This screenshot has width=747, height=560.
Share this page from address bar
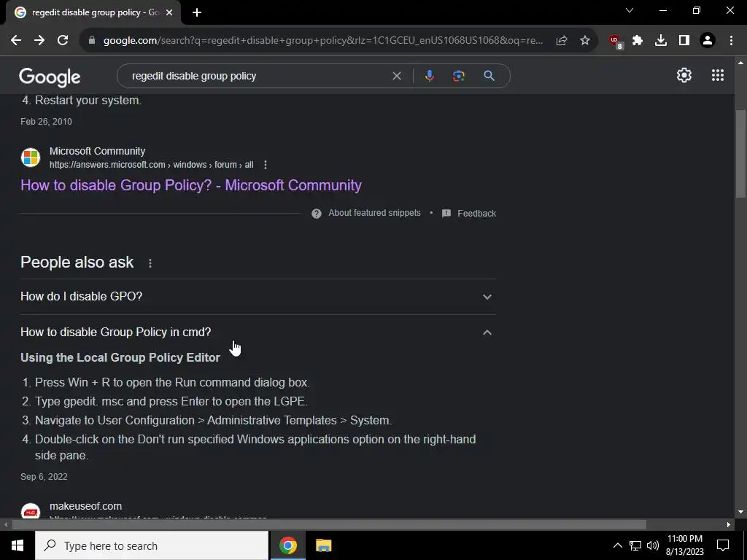coord(562,41)
